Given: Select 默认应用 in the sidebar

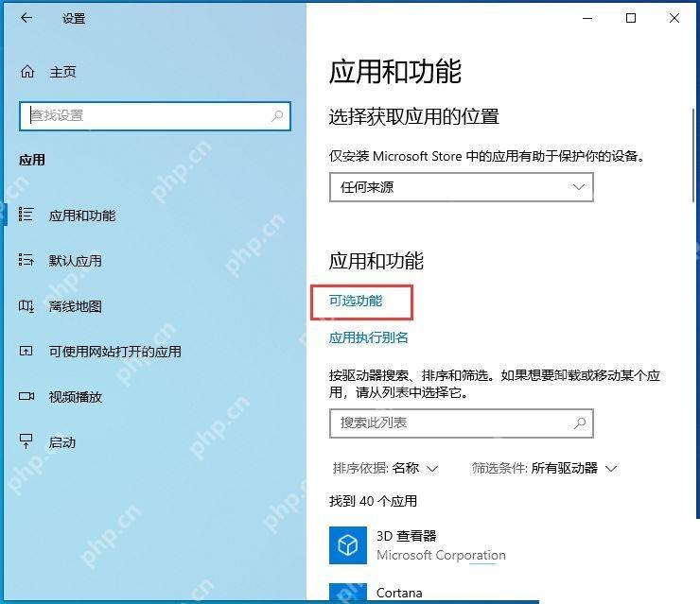Looking at the screenshot, I should [76, 261].
